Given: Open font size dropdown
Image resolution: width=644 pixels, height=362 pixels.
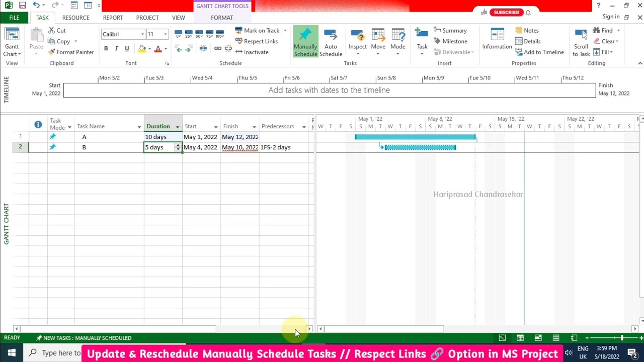Looking at the screenshot, I should point(165,34).
